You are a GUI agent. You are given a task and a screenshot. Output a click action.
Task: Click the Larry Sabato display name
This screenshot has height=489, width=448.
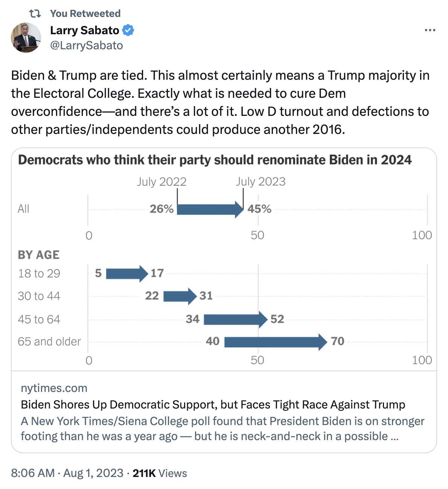pyautogui.click(x=85, y=30)
